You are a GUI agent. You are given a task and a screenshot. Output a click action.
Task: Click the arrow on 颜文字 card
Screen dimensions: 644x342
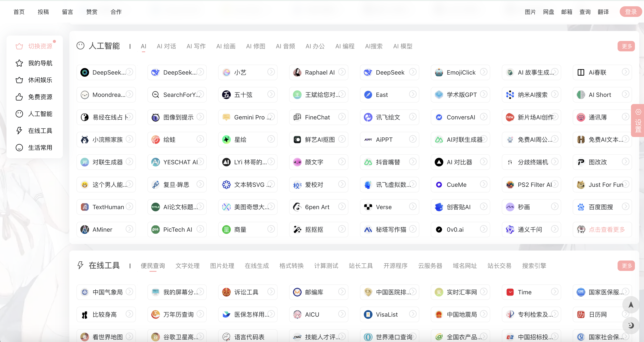click(342, 161)
